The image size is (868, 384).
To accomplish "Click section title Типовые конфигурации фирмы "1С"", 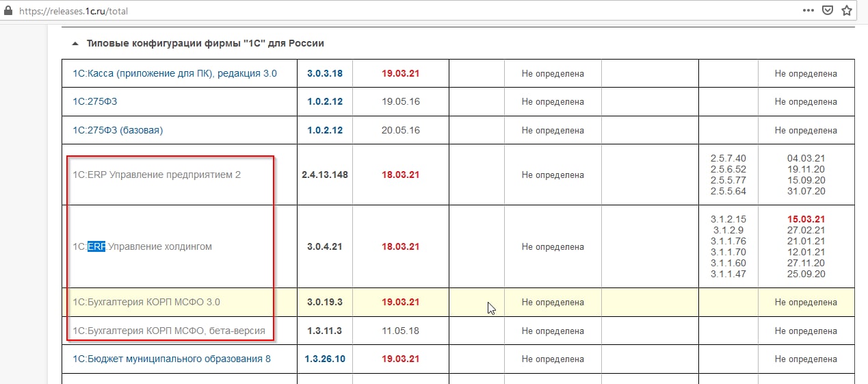I will coord(205,43).
